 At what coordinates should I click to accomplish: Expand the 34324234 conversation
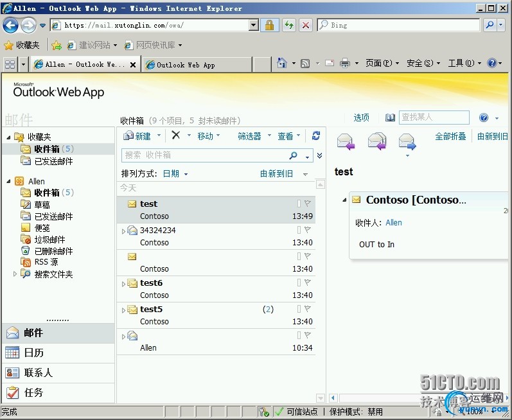coord(123,231)
